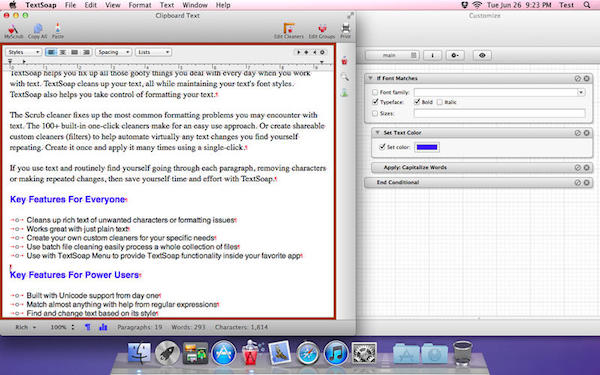This screenshot has width=600, height=375.
Task: Collapse the If Font Matches disclosure triangle
Action: pos(370,78)
